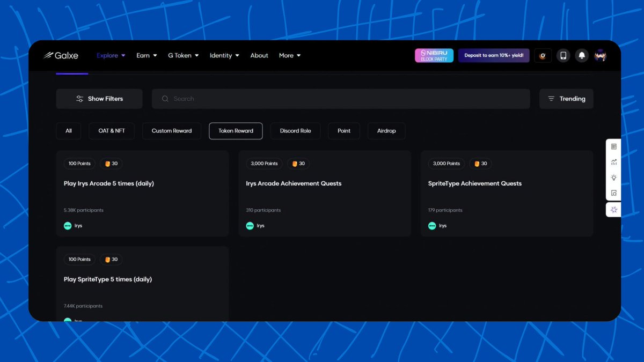Viewport: 644px width, 362px height.
Task: Open the Explore menu
Action: (111, 55)
